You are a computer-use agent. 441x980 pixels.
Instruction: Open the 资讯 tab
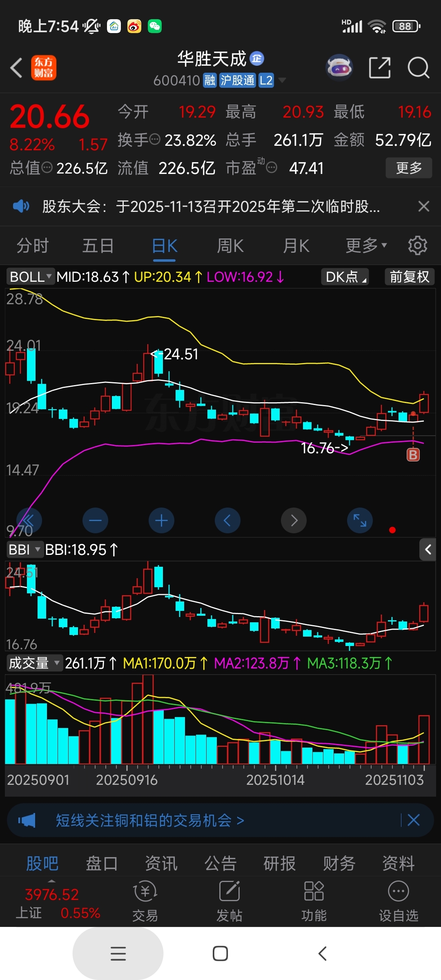(x=161, y=864)
